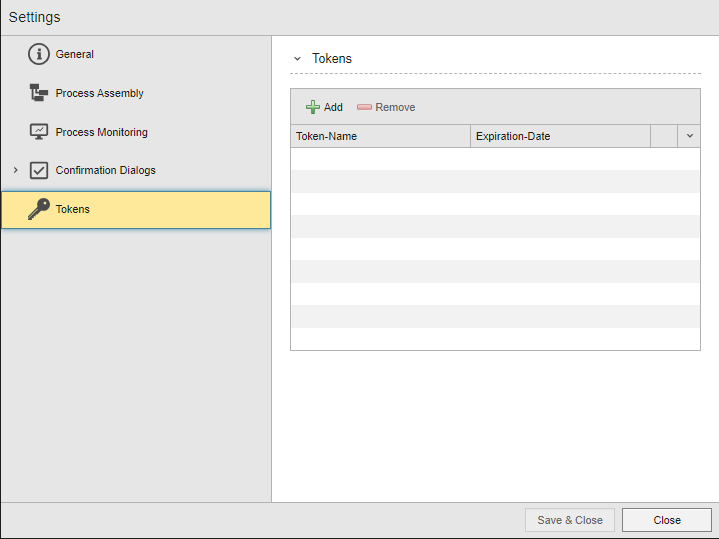Click the first empty row in the tokens table
This screenshot has width=719, height=539.
tap(495, 159)
